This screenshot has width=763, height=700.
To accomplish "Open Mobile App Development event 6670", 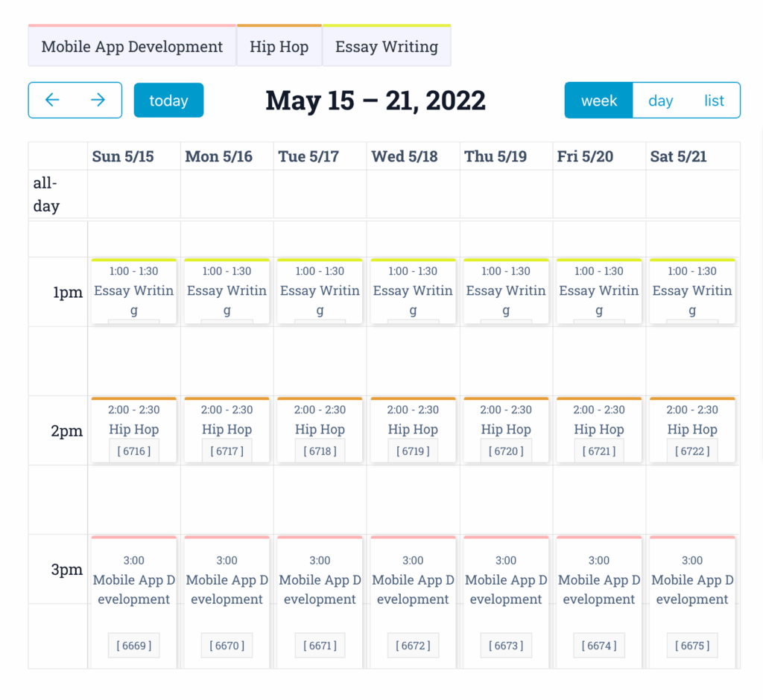I will pyautogui.click(x=227, y=602).
